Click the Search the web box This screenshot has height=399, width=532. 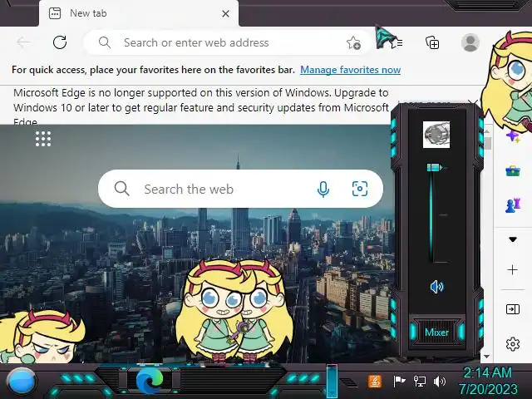pos(240,189)
